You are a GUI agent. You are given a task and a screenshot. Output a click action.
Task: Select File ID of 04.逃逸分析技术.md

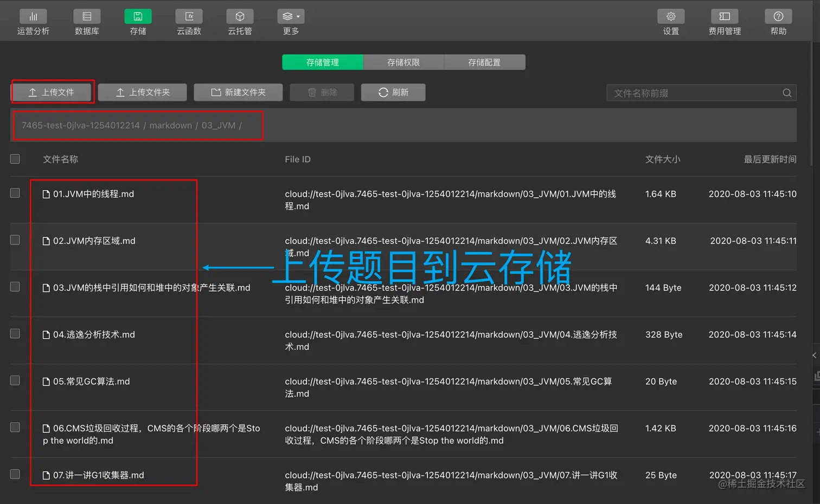(x=451, y=340)
